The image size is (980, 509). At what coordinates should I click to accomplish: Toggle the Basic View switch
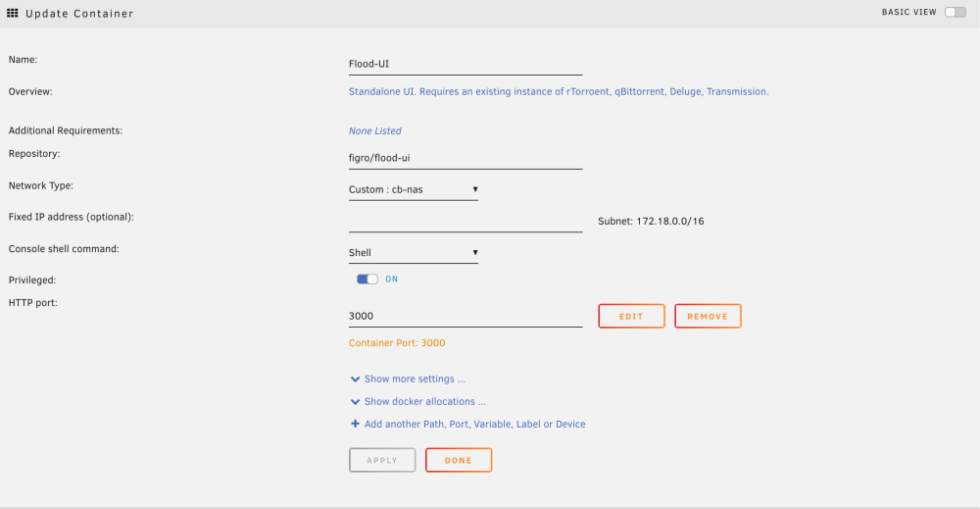pos(955,12)
